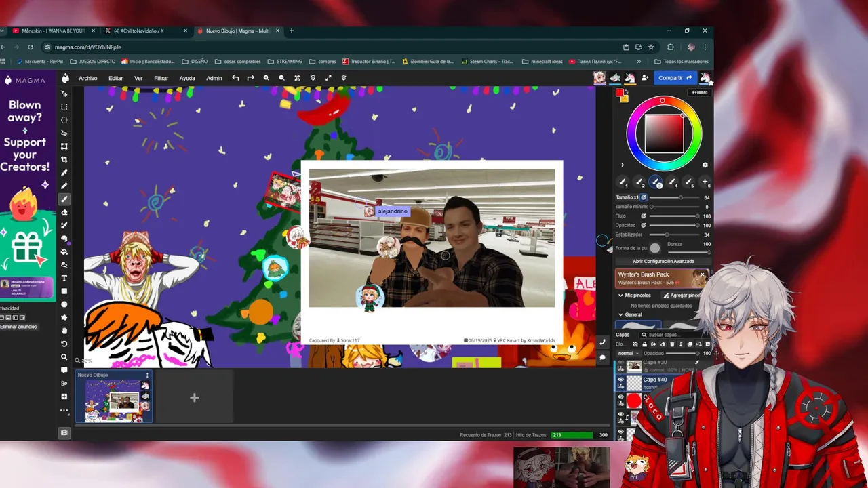Open the chat bubble panel
Viewport: 868px width, 488px height.
click(x=602, y=357)
